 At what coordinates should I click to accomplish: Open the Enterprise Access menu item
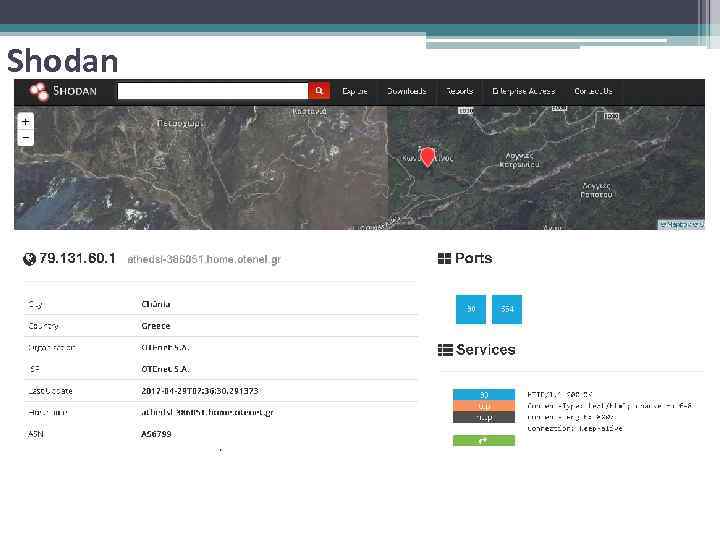[x=523, y=91]
